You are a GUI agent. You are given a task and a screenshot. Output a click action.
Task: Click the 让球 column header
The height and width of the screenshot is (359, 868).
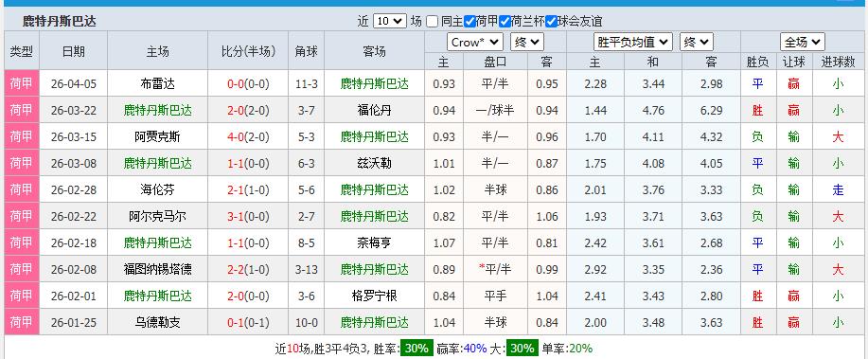(793, 63)
